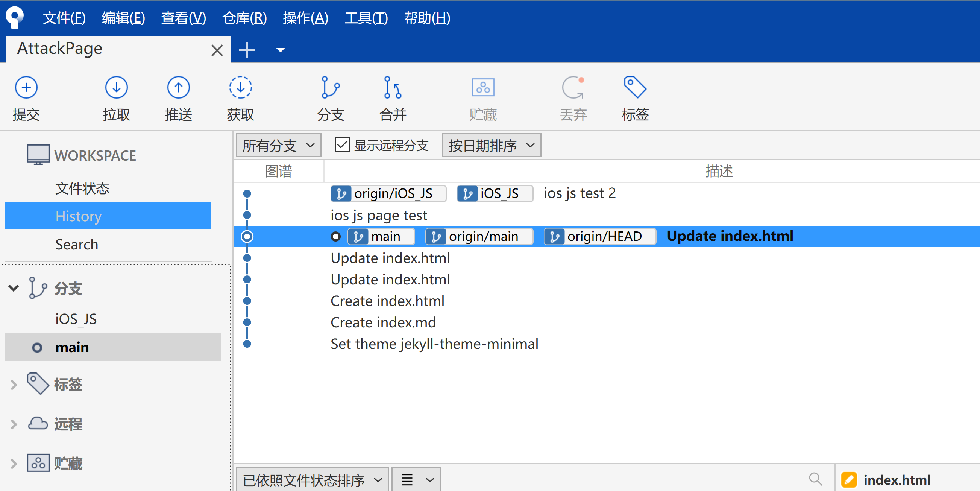Click the Sourcetree logo icon
Image resolution: width=980 pixels, height=491 pixels.
point(15,17)
